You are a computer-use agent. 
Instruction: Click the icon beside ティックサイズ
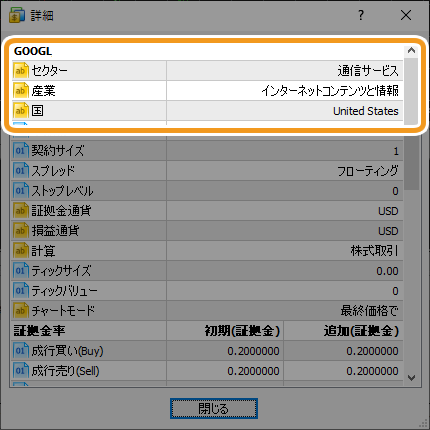(21, 271)
